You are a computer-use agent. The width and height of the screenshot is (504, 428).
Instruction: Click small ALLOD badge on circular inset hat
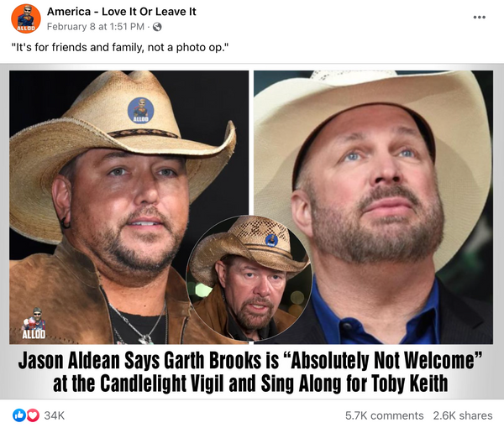pos(271,240)
